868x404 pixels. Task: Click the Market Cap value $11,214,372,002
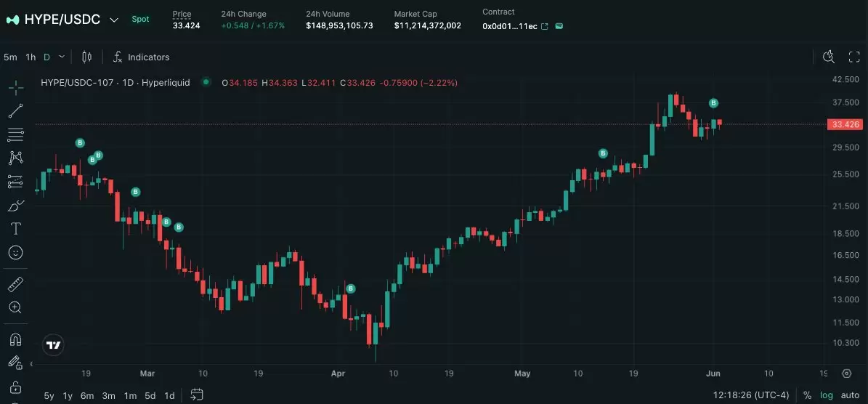[x=427, y=25]
